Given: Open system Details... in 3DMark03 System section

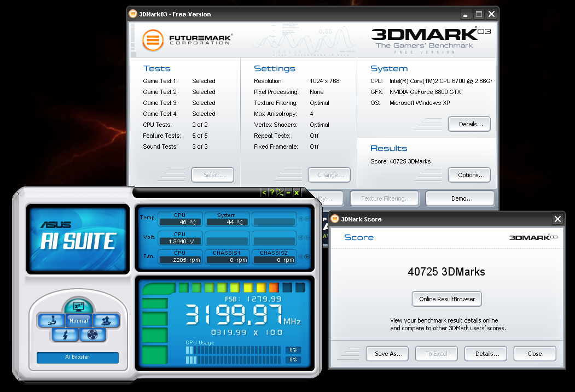Looking at the screenshot, I should point(469,124).
